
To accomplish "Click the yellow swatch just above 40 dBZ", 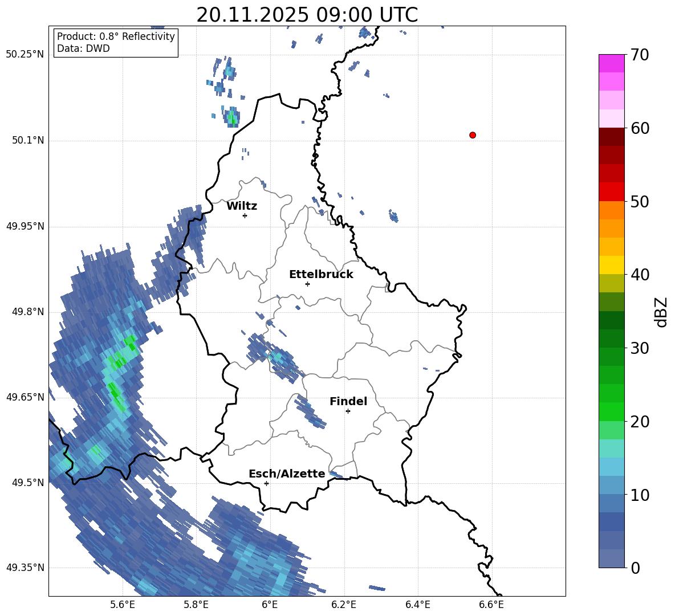I will pyautogui.click(x=611, y=265).
